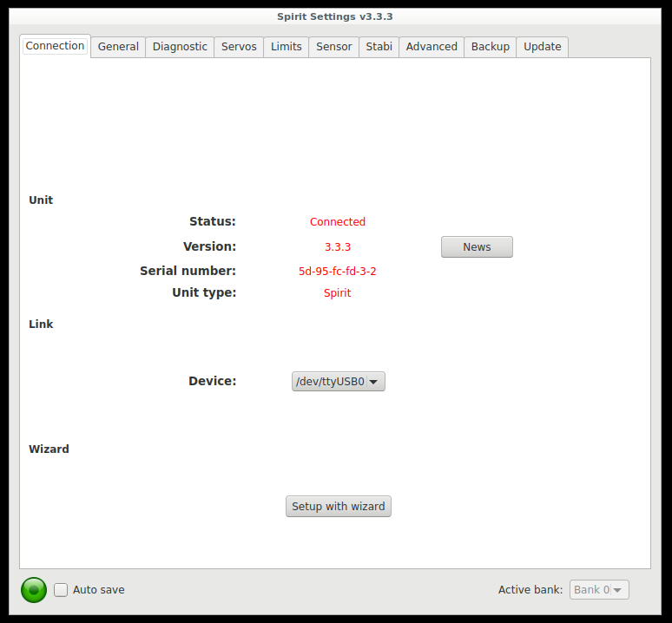Click the version number 3.3.3 value
672x623 pixels.
tap(337, 247)
